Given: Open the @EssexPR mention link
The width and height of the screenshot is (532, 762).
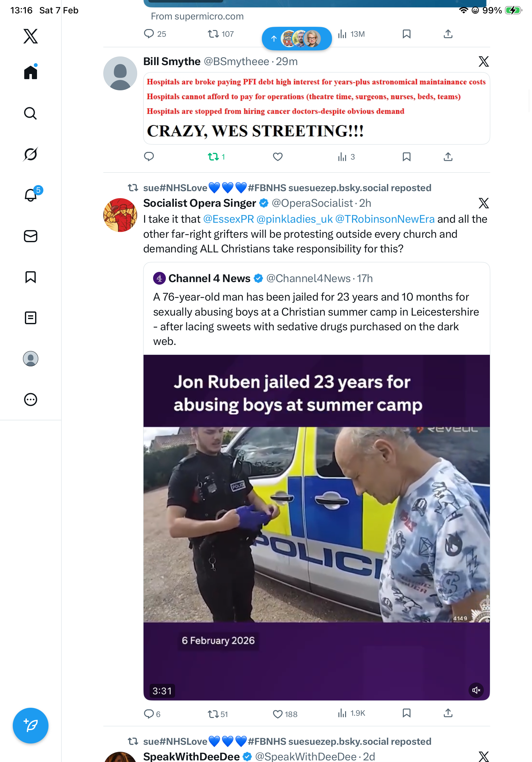Looking at the screenshot, I should pyautogui.click(x=228, y=219).
